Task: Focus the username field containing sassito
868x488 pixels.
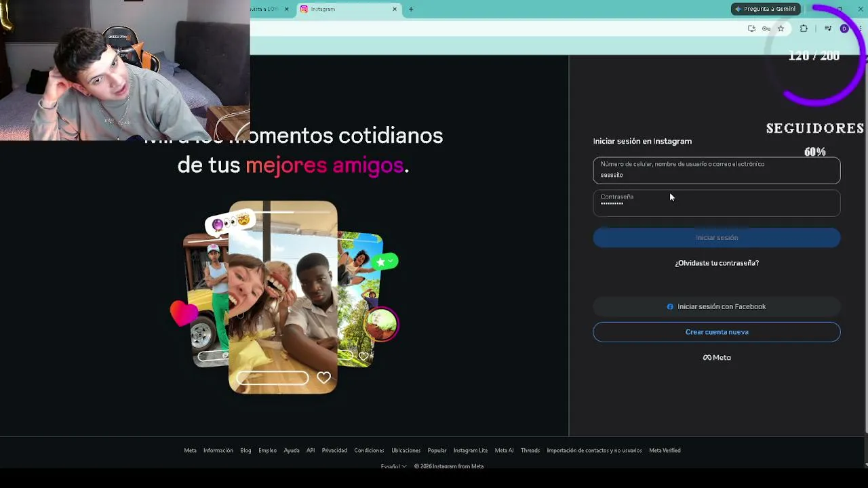Action: point(717,170)
